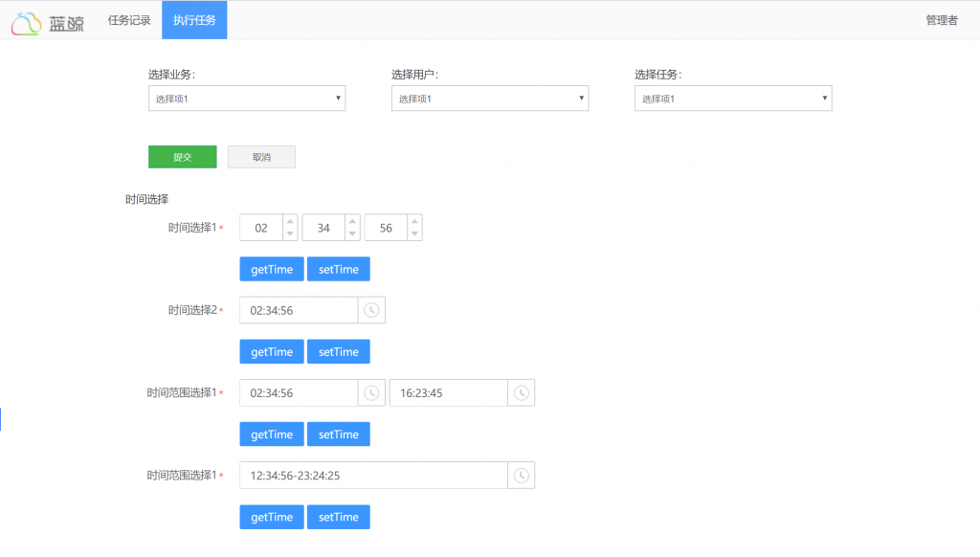Open the 管理者 user menu
Image resolution: width=980 pixels, height=557 pixels.
[x=942, y=20]
